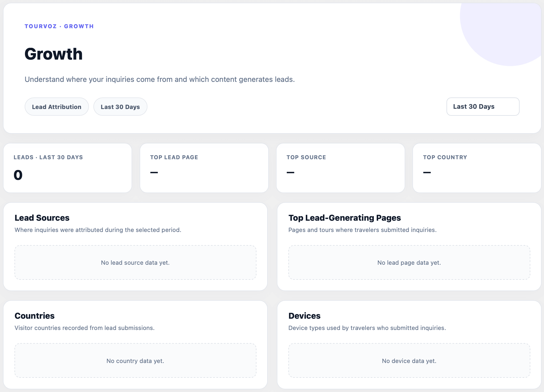Screen dimensions: 544x392
Task: Click the Last 30 Days pill badge
Action: coord(120,107)
